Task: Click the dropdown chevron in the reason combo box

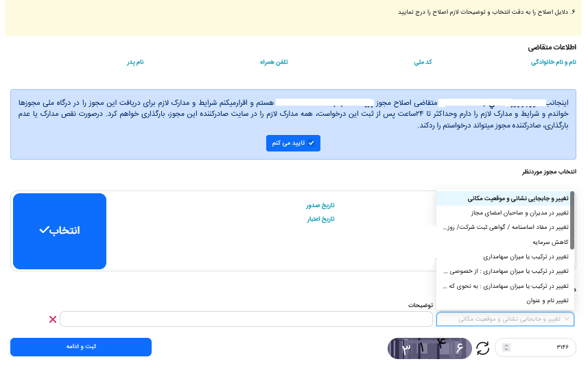Action: click(x=567, y=319)
